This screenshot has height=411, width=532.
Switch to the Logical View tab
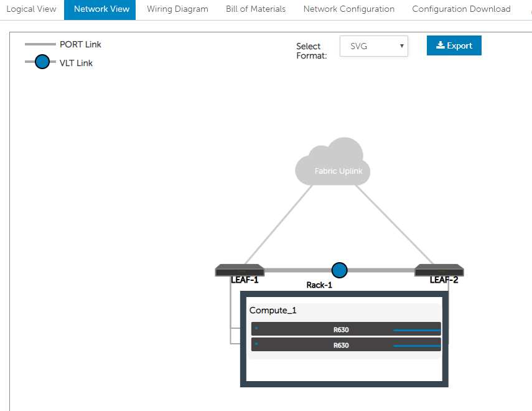click(x=31, y=9)
